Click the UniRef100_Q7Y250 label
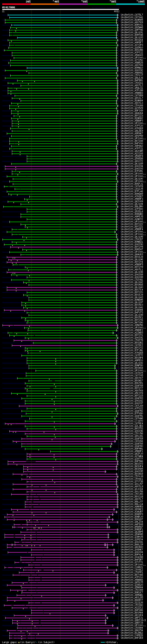This screenshot has height=644, width=147. pyautogui.click(x=132, y=60)
